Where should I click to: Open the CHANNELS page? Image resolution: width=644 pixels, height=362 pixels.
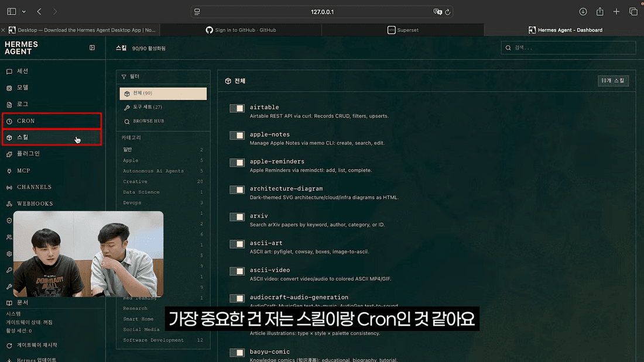tap(34, 187)
